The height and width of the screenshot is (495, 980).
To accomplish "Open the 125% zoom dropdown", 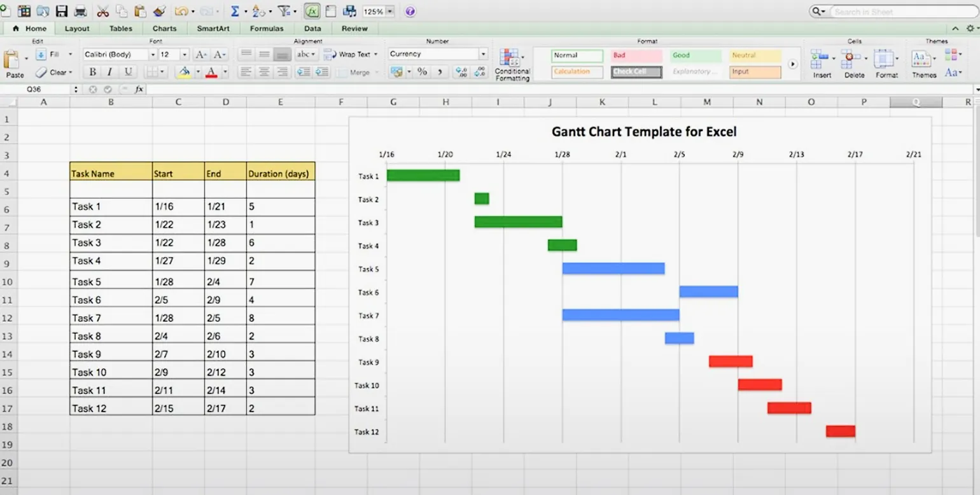I will 389,11.
